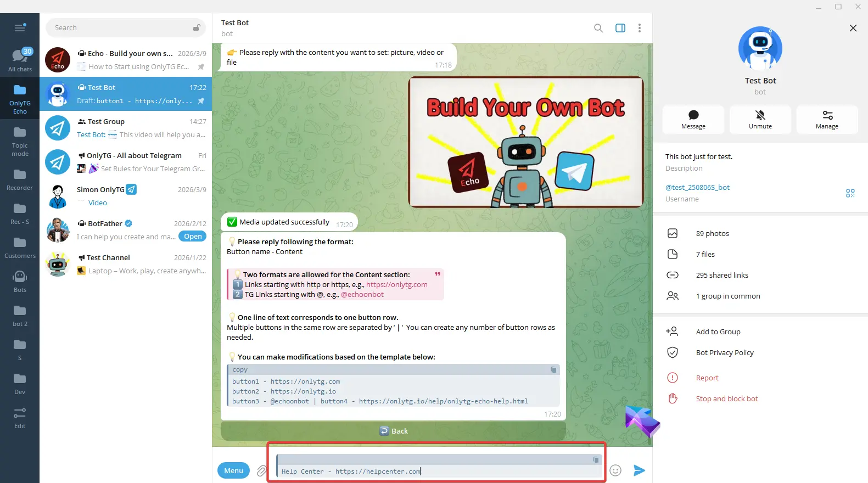Viewport: 868px width, 483px height.
Task: Open the bot Menu button
Action: pyautogui.click(x=233, y=470)
